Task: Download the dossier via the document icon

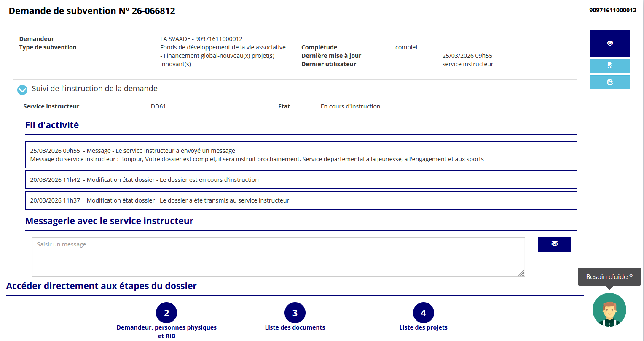Action: (x=610, y=66)
